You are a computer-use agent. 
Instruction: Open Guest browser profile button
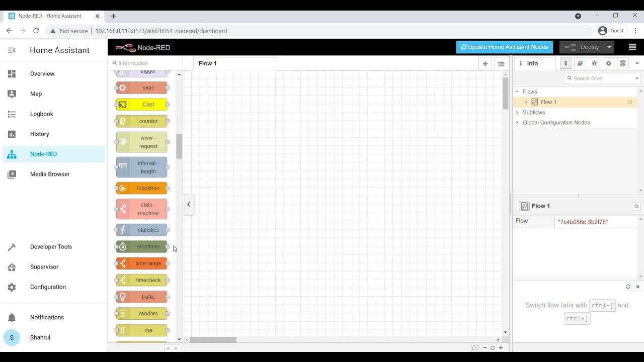pyautogui.click(x=611, y=31)
